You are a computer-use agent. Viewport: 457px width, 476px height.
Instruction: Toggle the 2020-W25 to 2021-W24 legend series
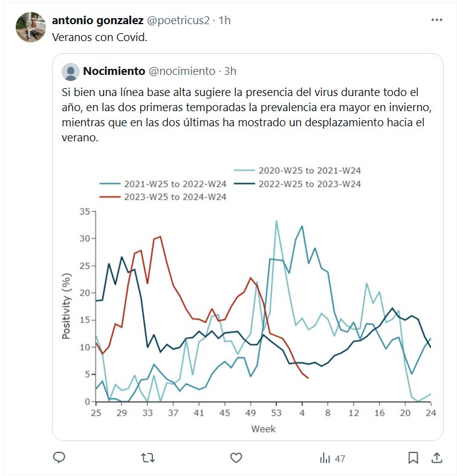click(x=308, y=170)
